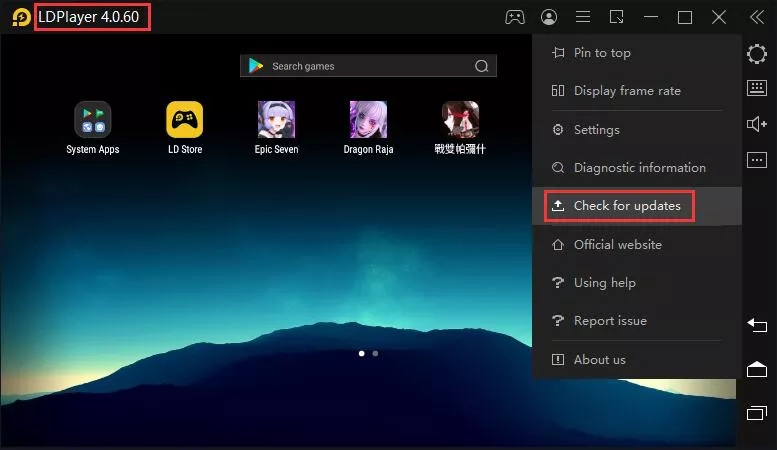Open Official website menu item

tap(637, 245)
